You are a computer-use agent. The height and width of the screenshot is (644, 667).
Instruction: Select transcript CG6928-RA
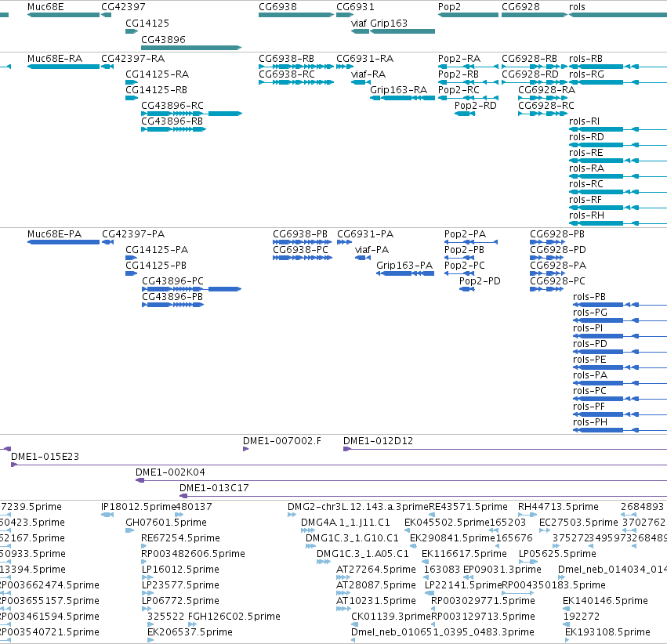[x=546, y=89]
